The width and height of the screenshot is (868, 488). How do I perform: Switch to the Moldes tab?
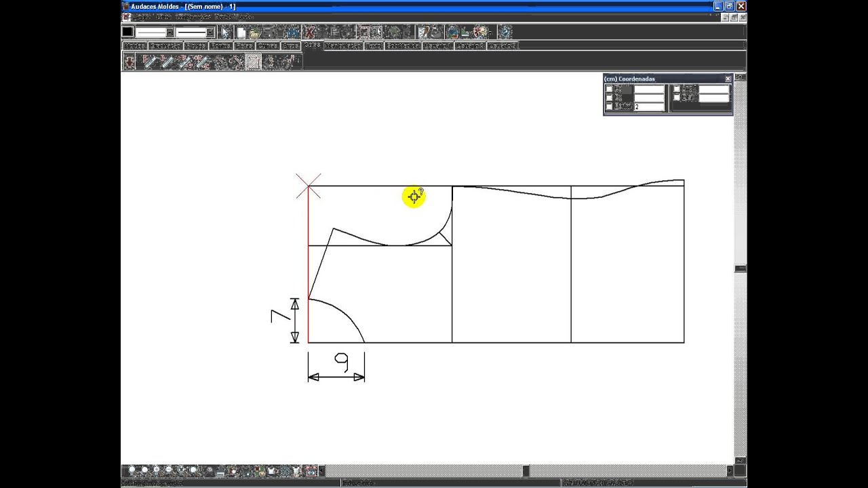coord(135,45)
